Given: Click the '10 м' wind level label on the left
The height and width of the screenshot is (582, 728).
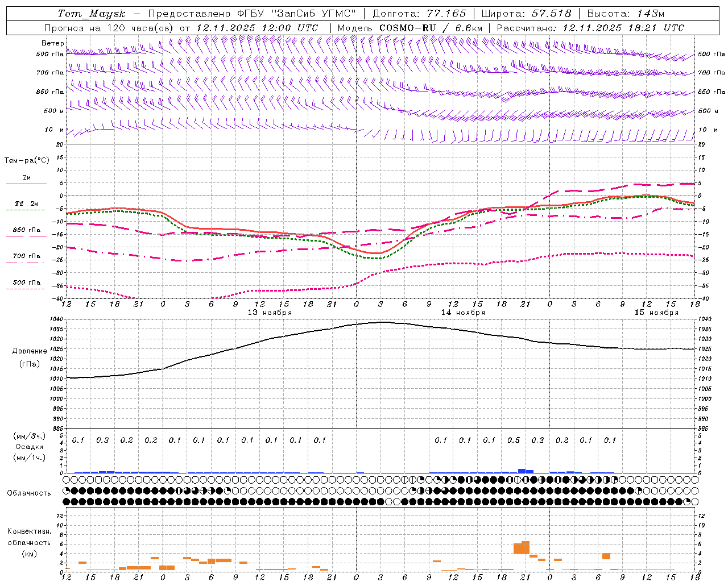Looking at the screenshot, I should click(55, 130).
